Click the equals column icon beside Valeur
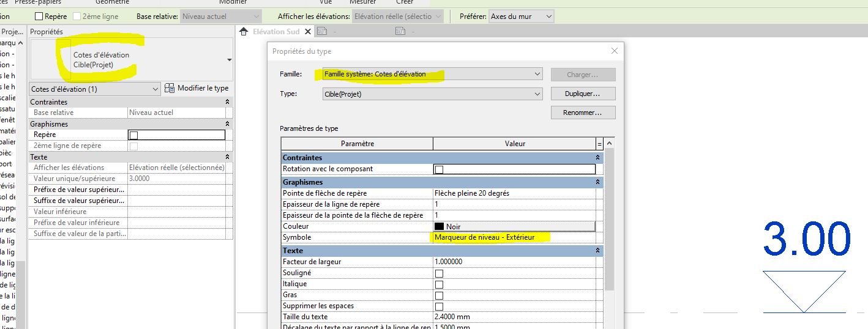Screen dimensions: 868x329 click(599, 144)
